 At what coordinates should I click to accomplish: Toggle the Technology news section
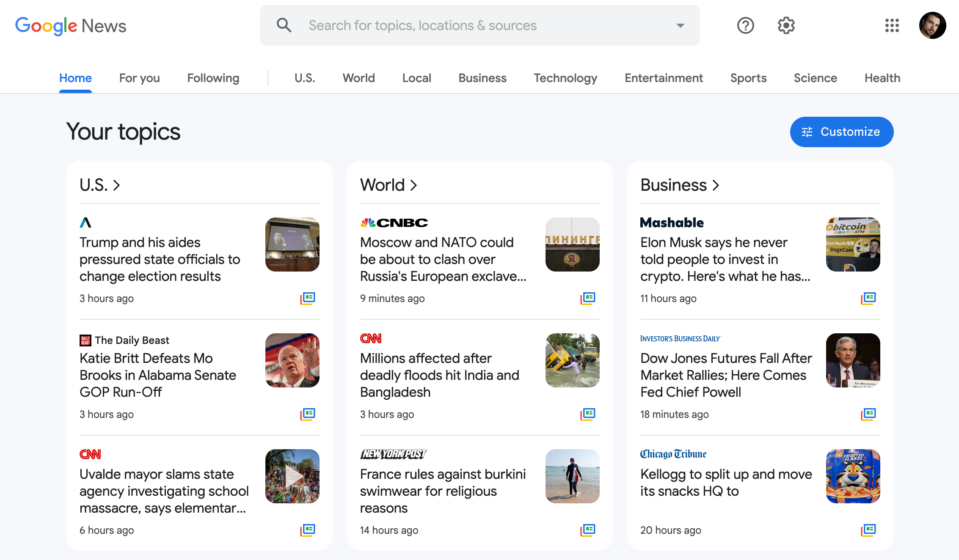coord(565,78)
